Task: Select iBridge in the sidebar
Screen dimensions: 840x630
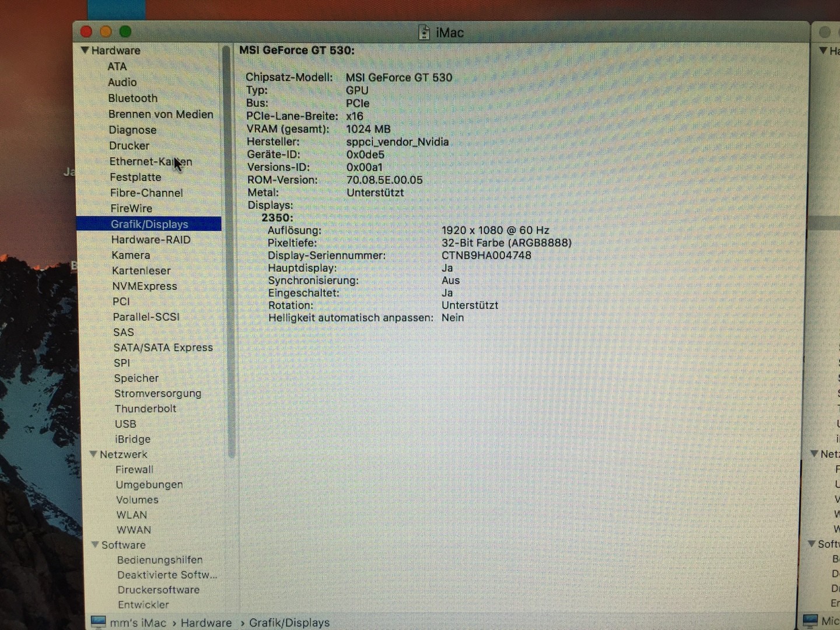Action: click(x=132, y=439)
